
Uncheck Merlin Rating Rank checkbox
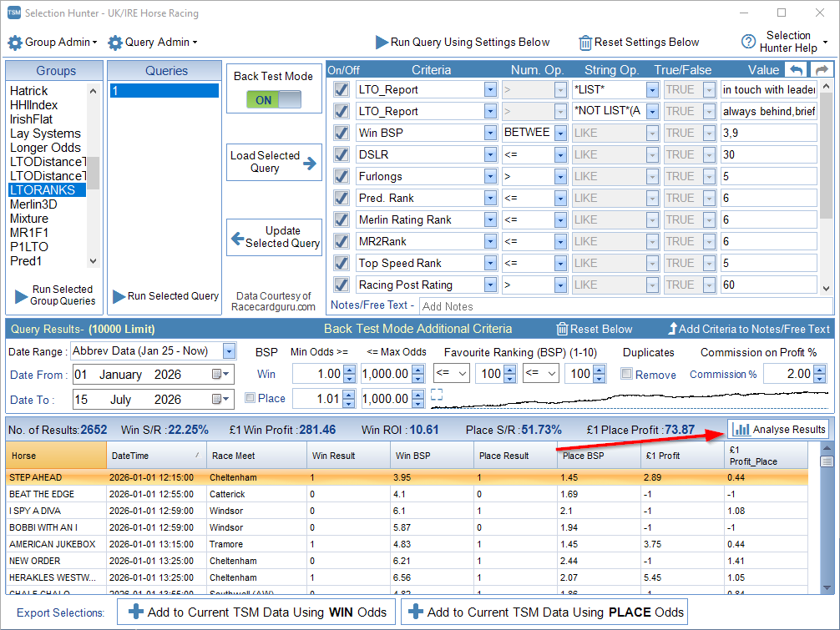tap(342, 219)
